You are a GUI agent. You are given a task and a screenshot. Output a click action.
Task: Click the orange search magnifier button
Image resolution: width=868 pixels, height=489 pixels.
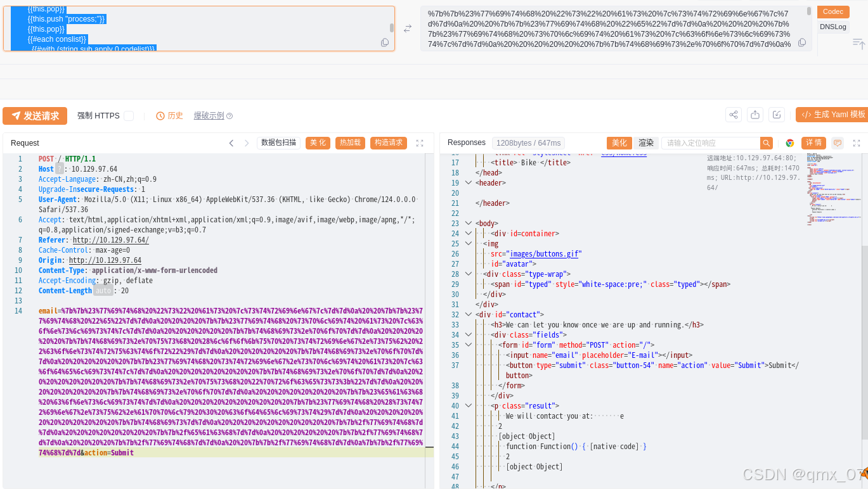click(x=767, y=143)
